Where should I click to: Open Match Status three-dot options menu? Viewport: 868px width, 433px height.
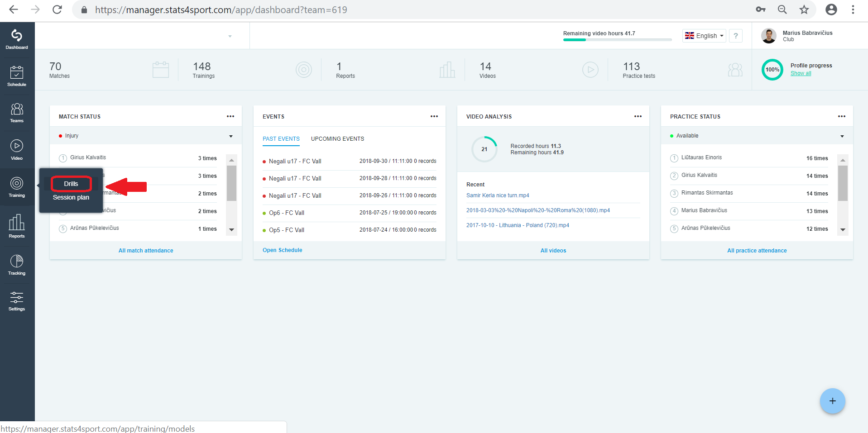tap(230, 116)
